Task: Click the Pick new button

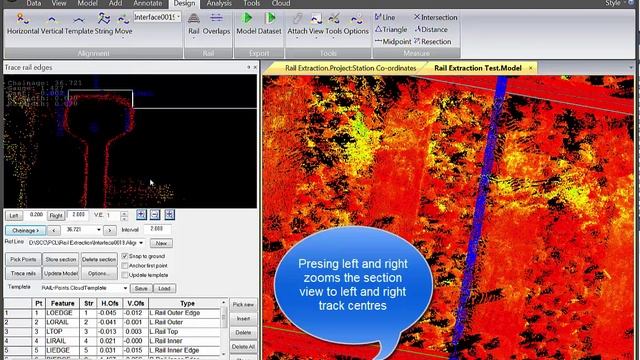Action: coord(243,304)
